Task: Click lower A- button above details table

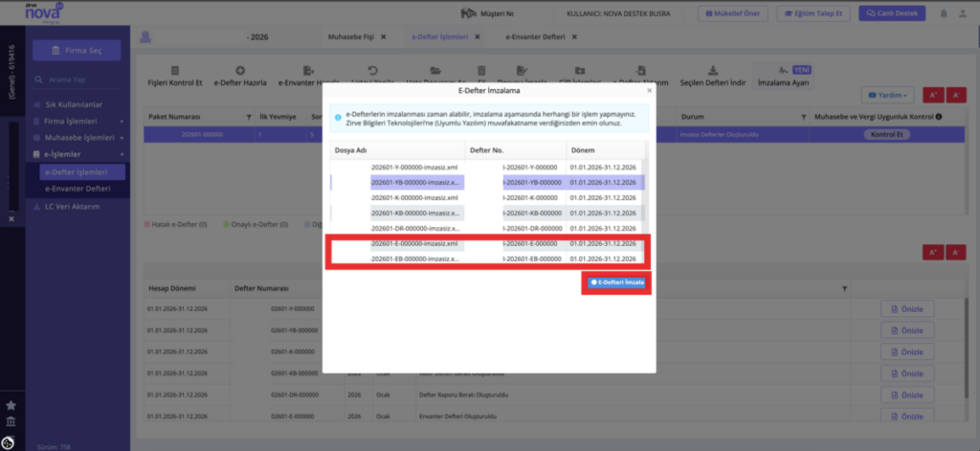Action: point(956,252)
